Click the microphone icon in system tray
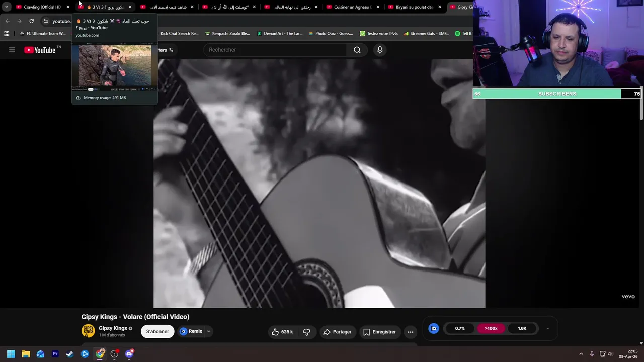This screenshot has width=644, height=362. coord(592,354)
